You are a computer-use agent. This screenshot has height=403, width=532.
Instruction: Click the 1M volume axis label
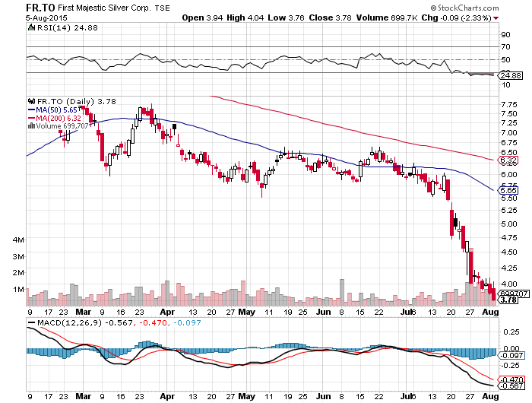pyautogui.click(x=18, y=290)
